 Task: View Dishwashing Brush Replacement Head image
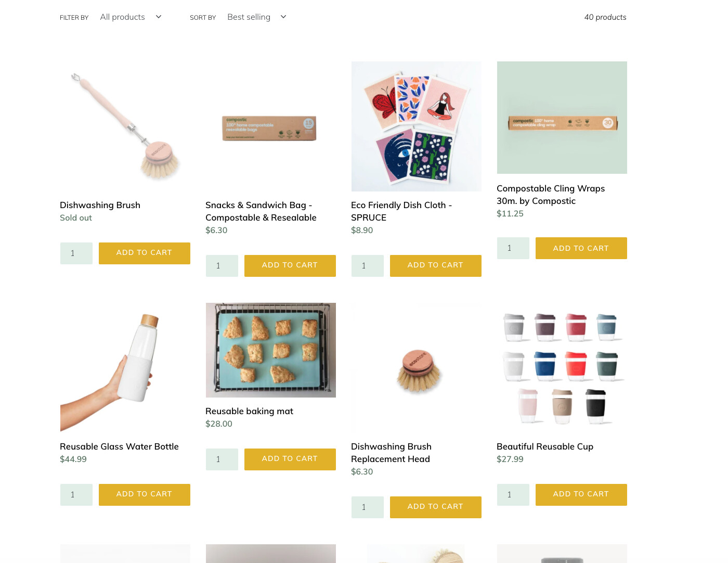click(x=416, y=368)
